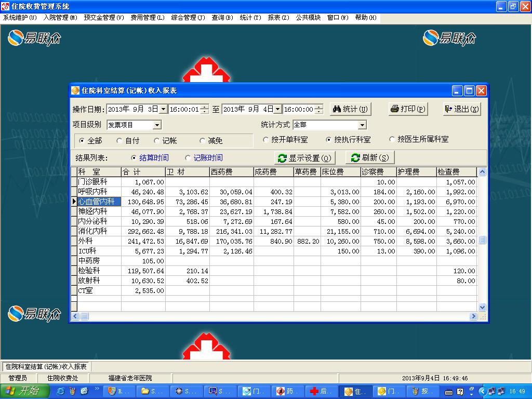Select the 呼吸内科 row
This screenshot has height=399, width=532.
[x=274, y=192]
